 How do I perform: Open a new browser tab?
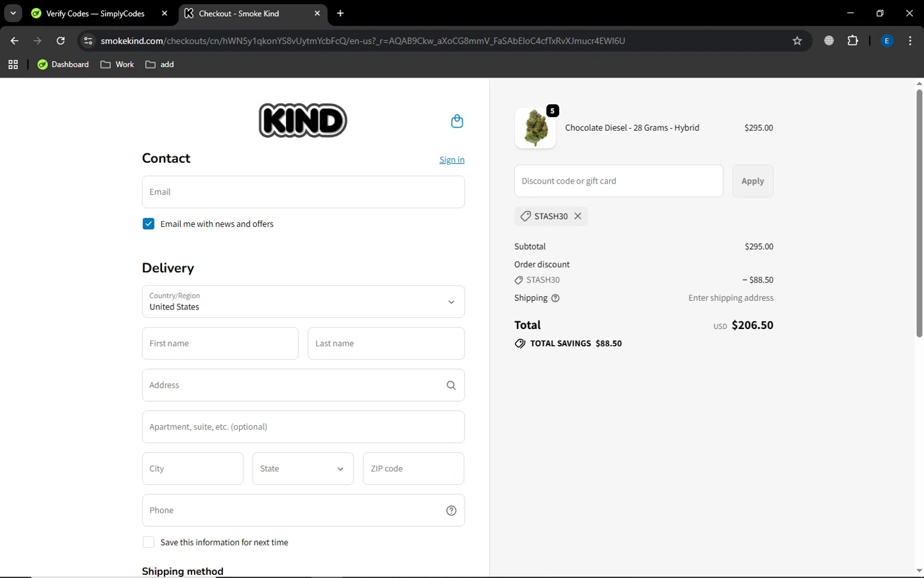point(340,13)
